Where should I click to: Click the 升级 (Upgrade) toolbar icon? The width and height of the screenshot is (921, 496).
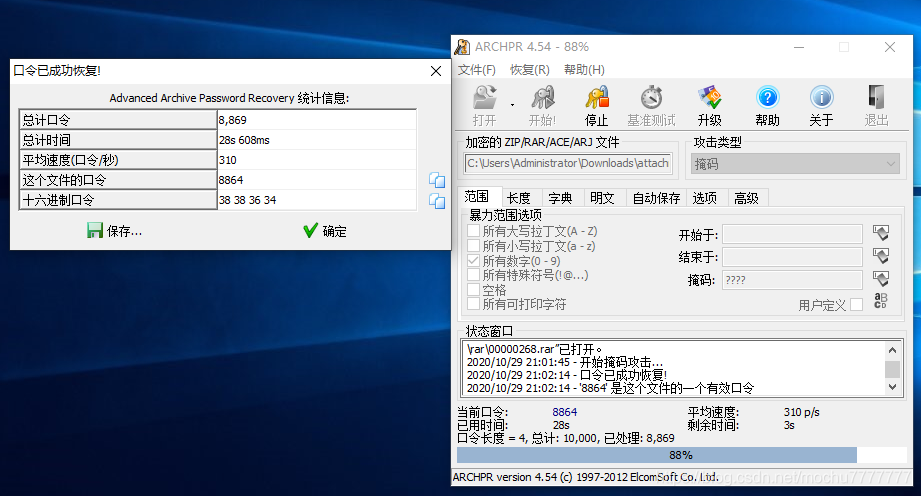[x=710, y=105]
